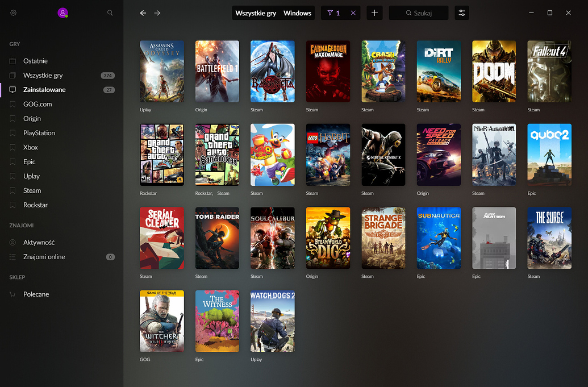This screenshot has width=588, height=387.
Task: Click the Znajomi online list icon
Action: (12, 257)
